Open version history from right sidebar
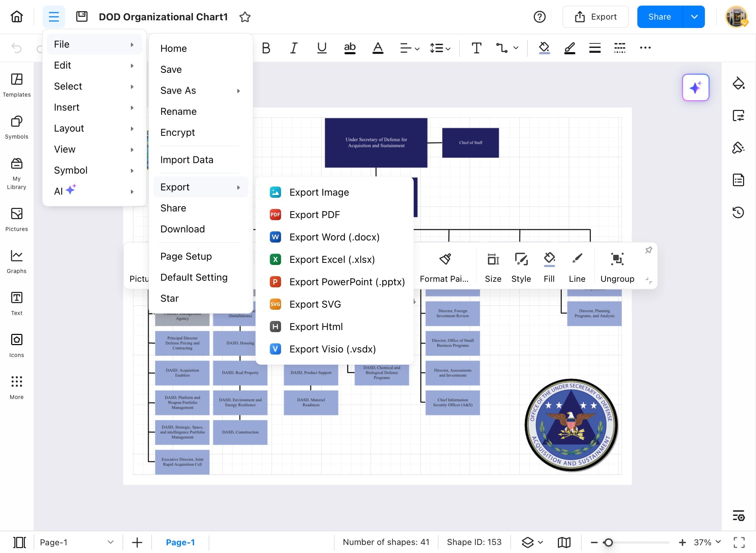This screenshot has width=756, height=553. click(738, 212)
